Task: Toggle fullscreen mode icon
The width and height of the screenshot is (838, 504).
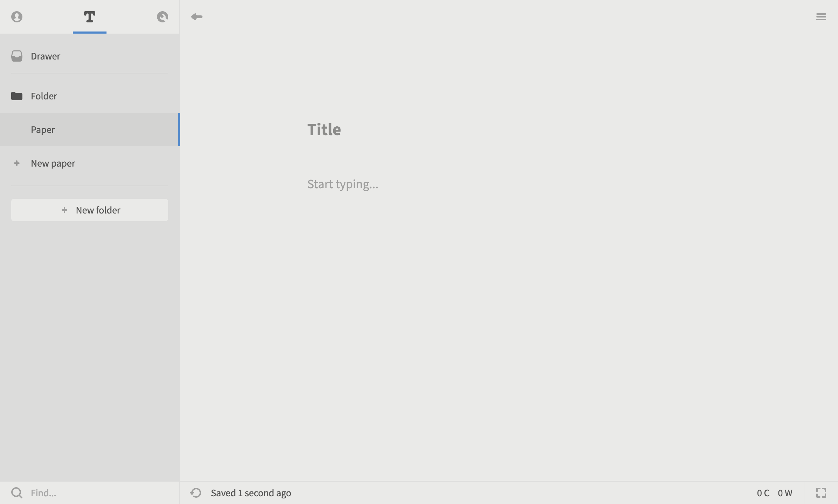Action: [821, 493]
